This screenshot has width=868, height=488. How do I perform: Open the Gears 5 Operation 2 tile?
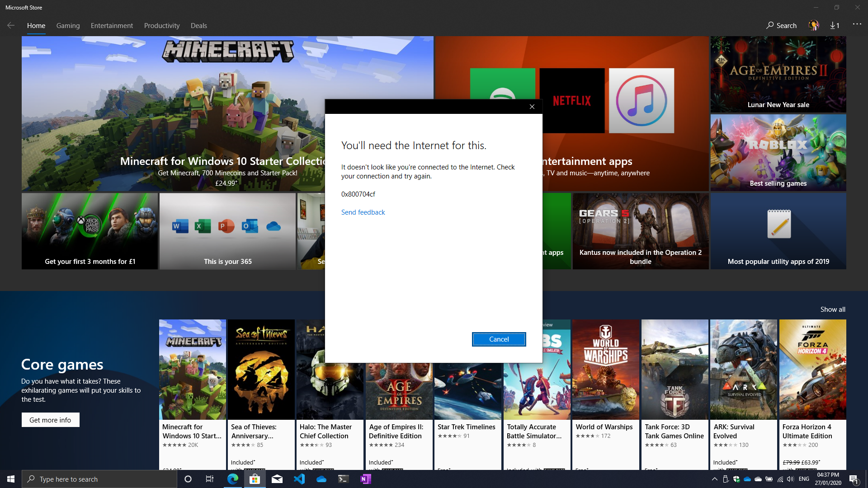[x=641, y=231]
